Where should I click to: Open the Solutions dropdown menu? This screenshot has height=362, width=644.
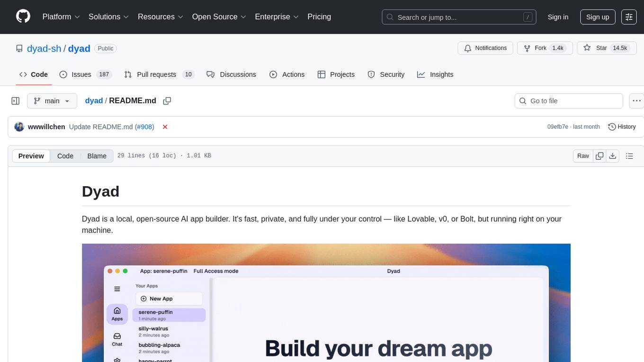point(109,17)
